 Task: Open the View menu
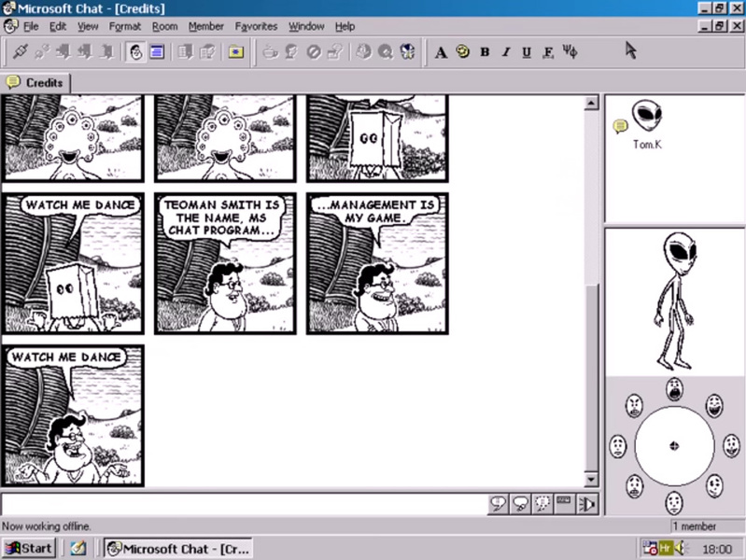(x=88, y=27)
